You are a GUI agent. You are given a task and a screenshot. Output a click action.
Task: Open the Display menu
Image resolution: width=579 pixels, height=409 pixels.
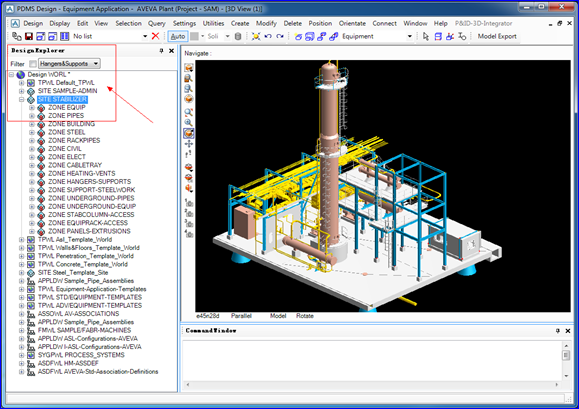59,23
